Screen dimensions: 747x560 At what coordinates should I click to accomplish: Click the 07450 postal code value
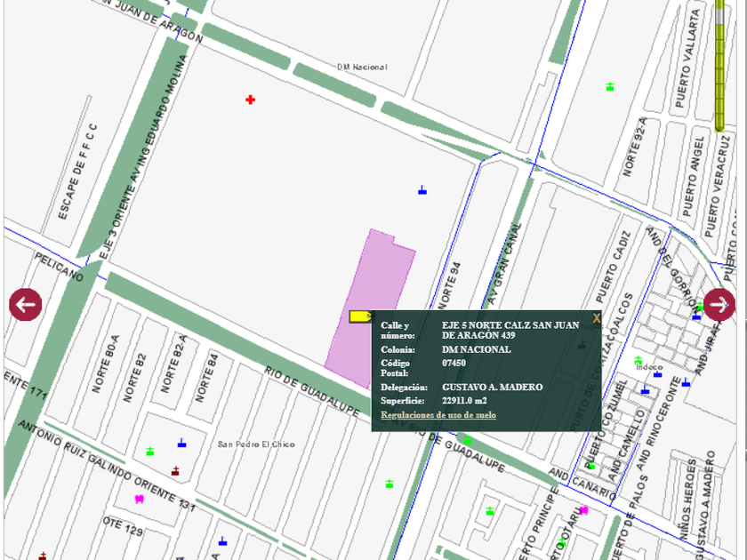[454, 363]
